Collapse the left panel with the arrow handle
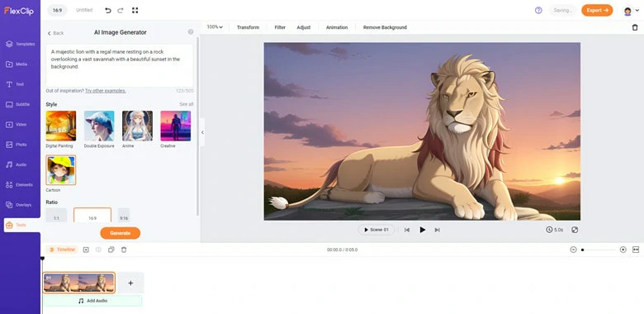 (x=202, y=132)
